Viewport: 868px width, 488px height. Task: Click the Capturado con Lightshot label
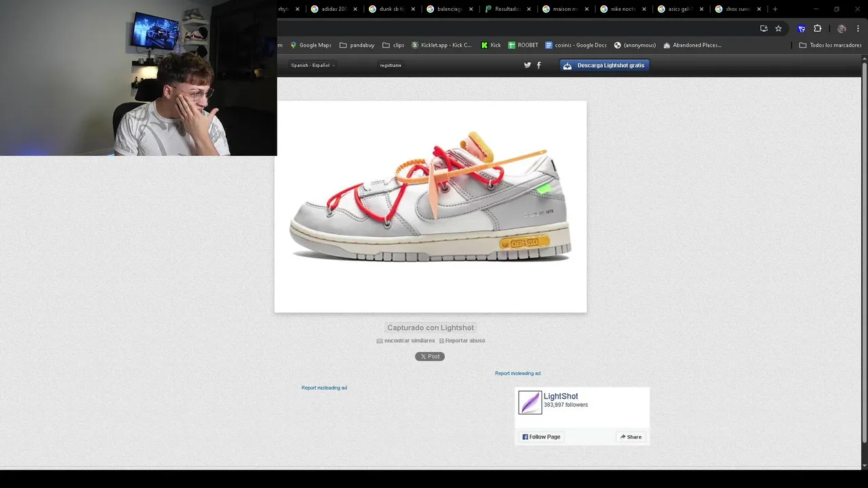tap(431, 327)
